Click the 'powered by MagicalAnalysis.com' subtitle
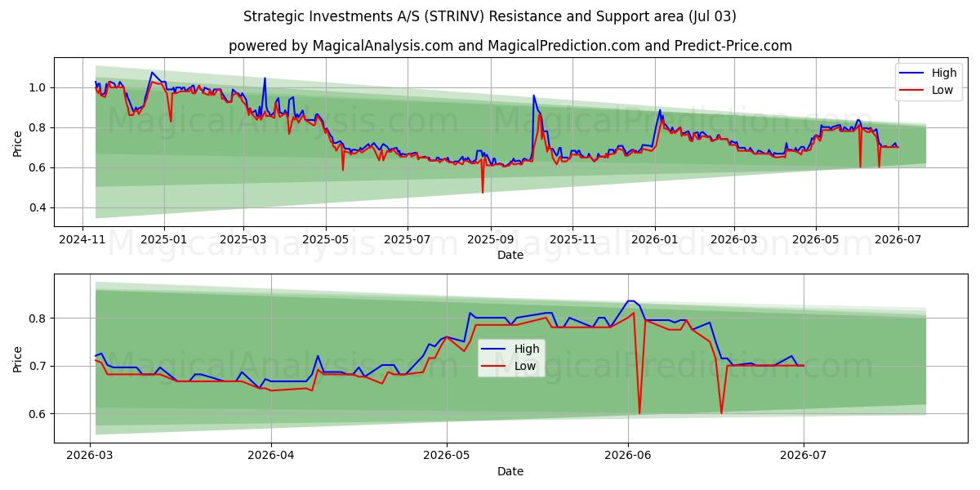Viewport: 980px width, 490px height. tap(510, 46)
